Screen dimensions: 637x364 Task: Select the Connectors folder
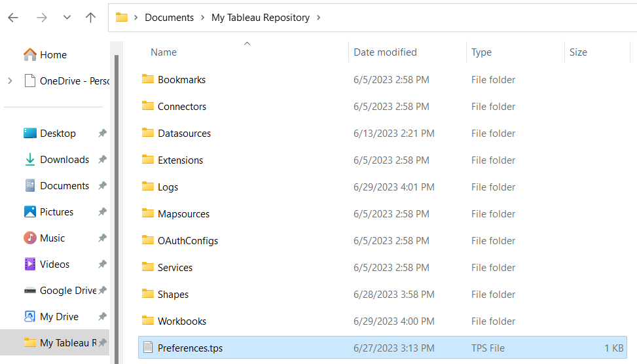[382, 107]
